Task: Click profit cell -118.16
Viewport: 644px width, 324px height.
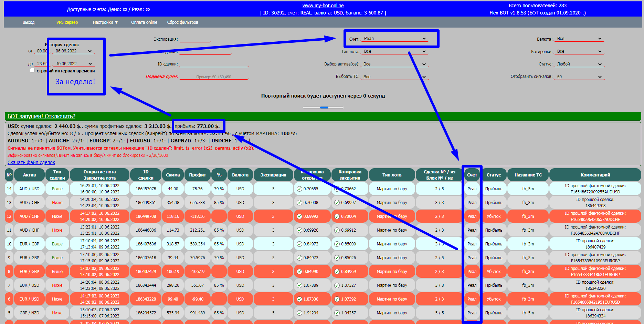Action: (198, 216)
